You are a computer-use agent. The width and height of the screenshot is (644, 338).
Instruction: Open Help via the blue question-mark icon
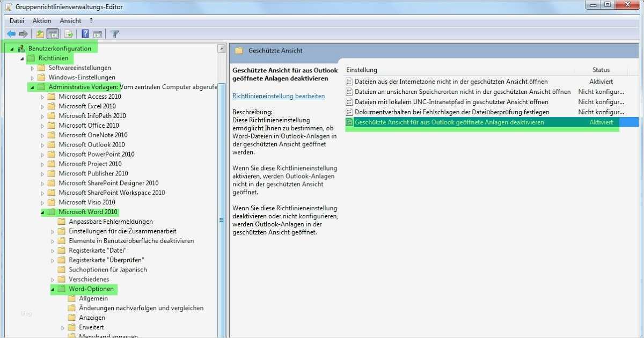[x=85, y=34]
